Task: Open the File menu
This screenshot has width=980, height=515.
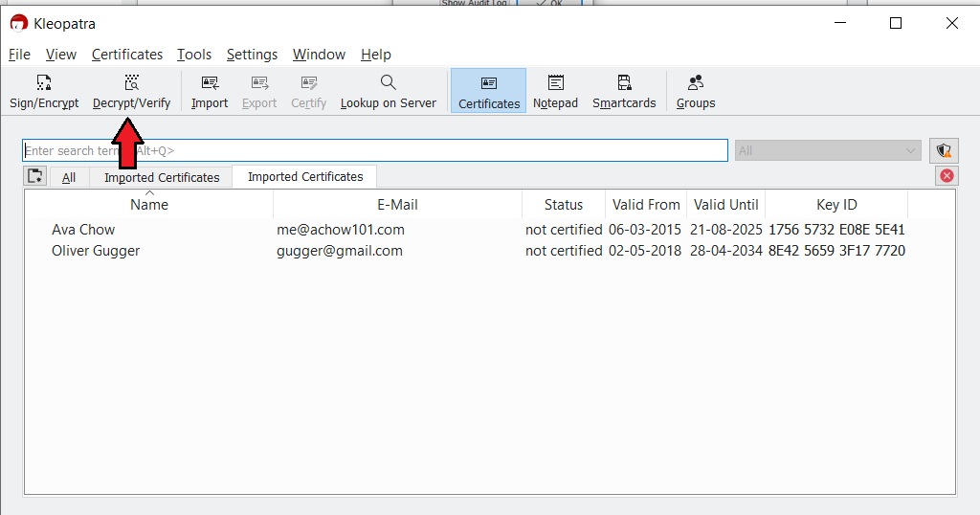Action: [19, 55]
